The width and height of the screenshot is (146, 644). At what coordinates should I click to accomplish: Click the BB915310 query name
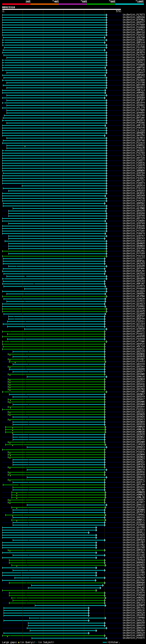(8, 8)
